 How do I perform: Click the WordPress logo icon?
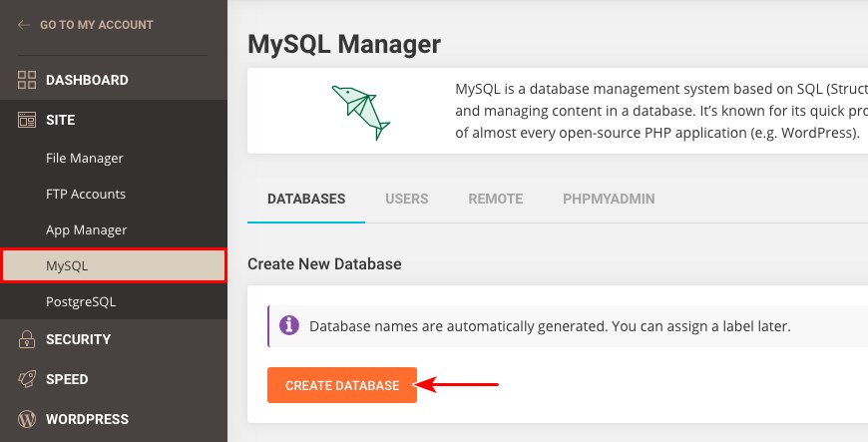pos(27,419)
